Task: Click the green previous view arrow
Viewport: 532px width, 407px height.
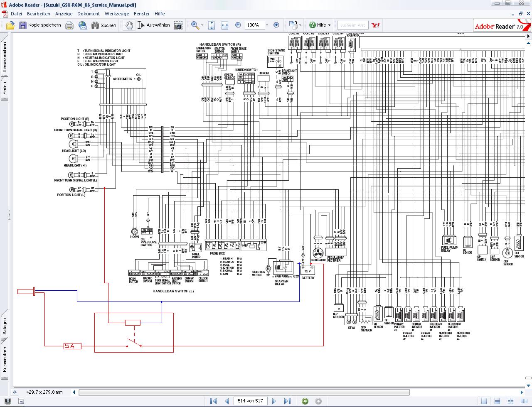Action: pyautogui.click(x=305, y=401)
